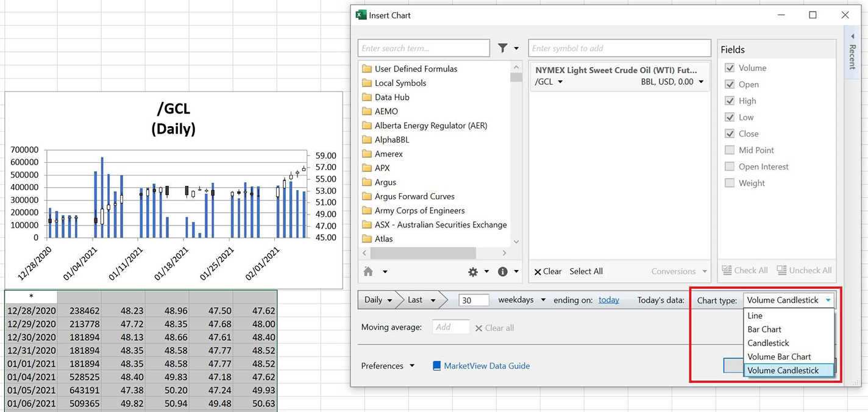This screenshot has width=868, height=412.
Task: Open the Chart type combo box
Action: point(789,300)
